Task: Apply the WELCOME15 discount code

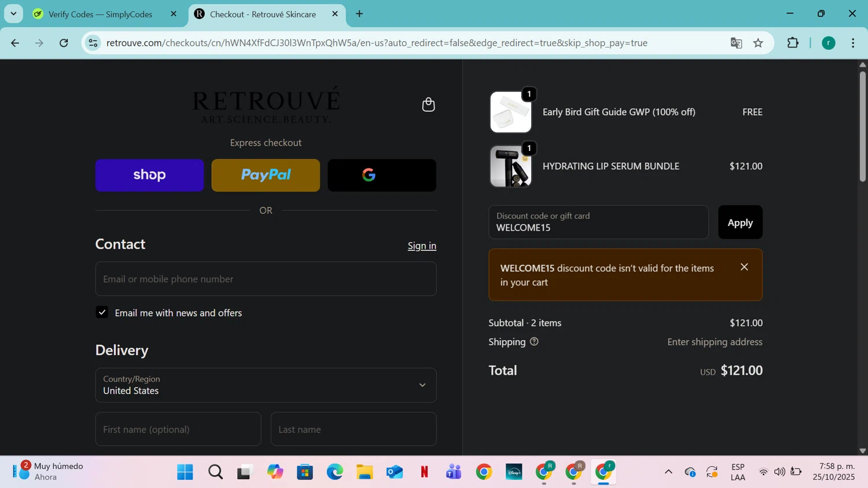Action: [x=740, y=222]
